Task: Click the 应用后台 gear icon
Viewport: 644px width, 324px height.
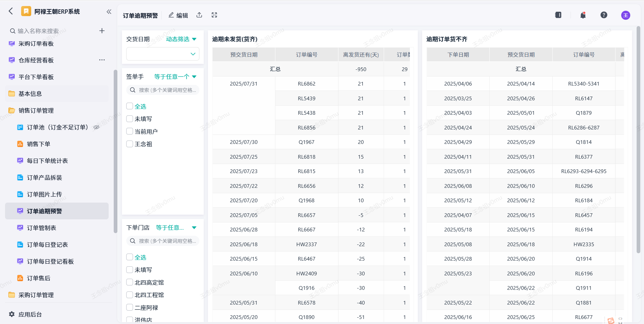Action: (x=12, y=314)
